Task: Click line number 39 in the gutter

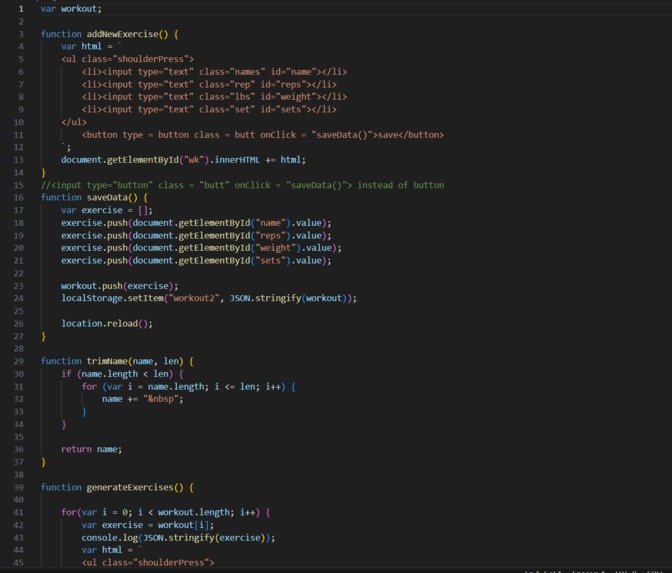Action: click(18, 487)
